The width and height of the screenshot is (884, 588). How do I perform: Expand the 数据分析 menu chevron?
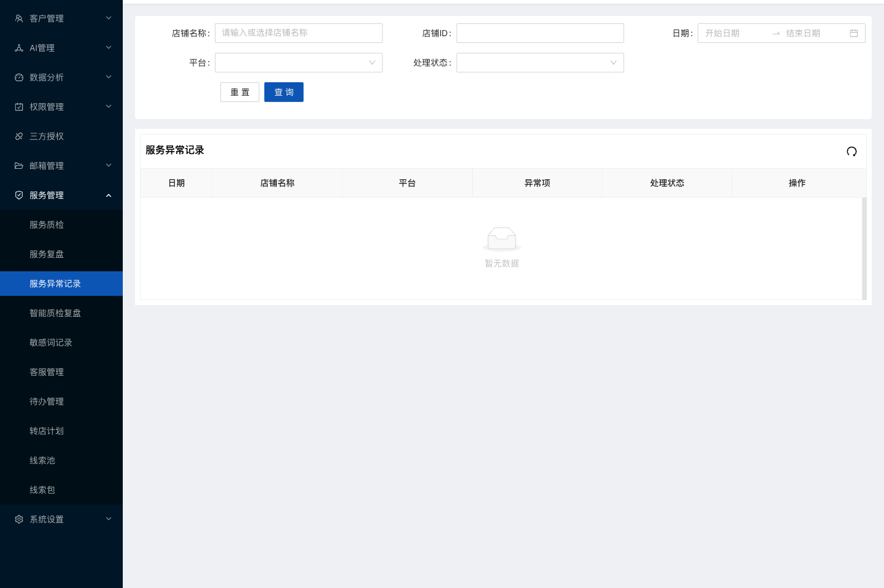(x=109, y=77)
